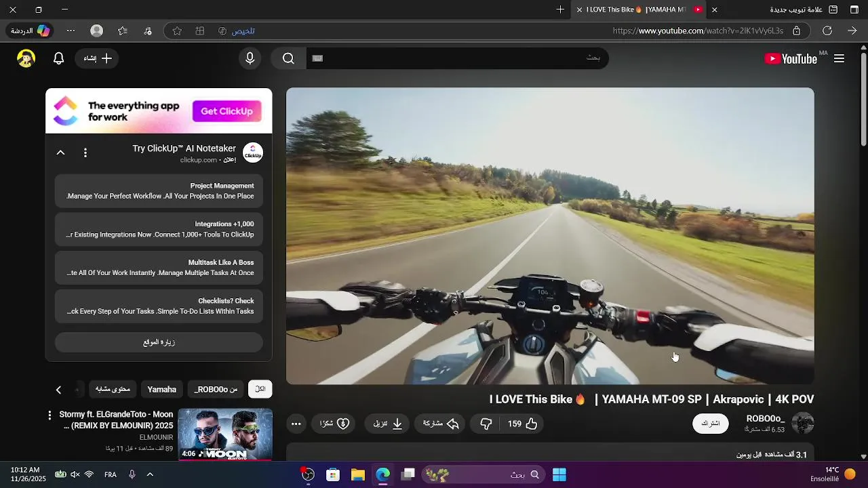Click the YouTube URL address bar

698,30
